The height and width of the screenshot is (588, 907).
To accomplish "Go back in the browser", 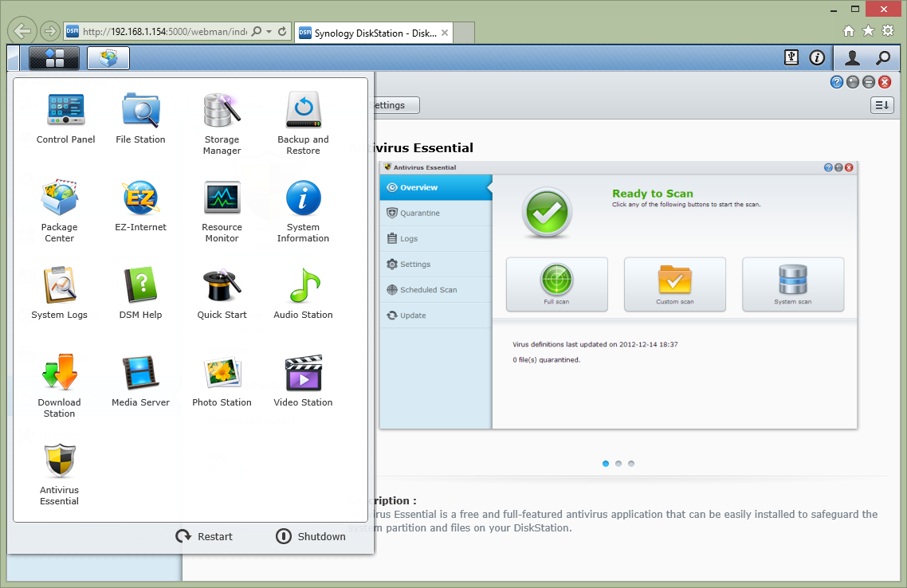I will (22, 31).
